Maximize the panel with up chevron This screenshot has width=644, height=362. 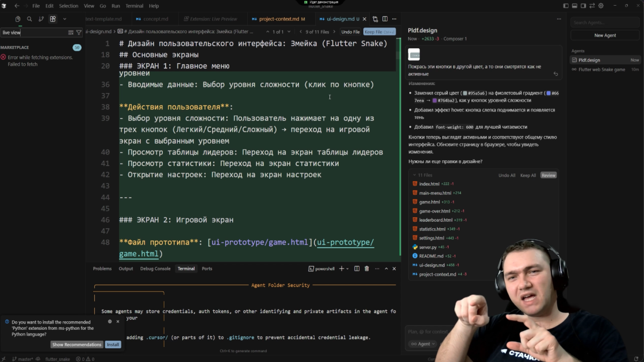386,268
